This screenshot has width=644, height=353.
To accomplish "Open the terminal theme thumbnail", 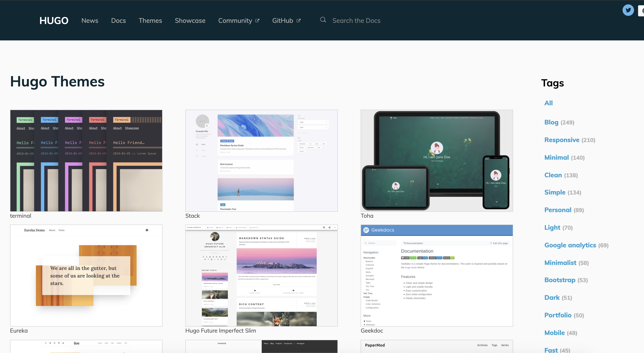I will point(86,160).
